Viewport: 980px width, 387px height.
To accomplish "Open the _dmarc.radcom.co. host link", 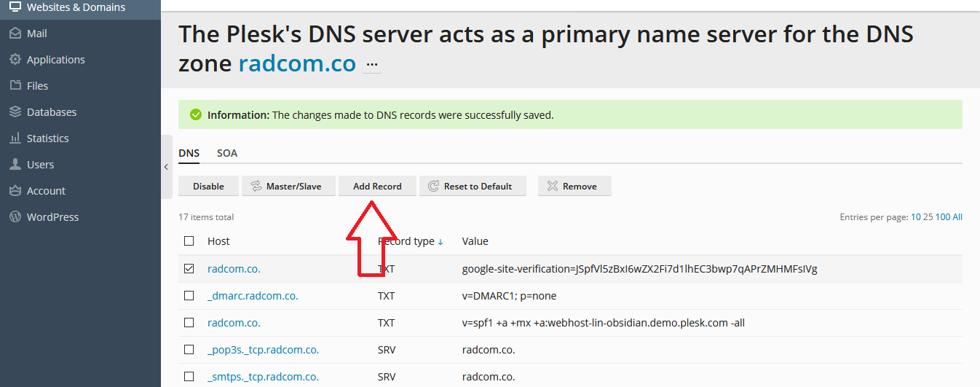I will coord(253,296).
